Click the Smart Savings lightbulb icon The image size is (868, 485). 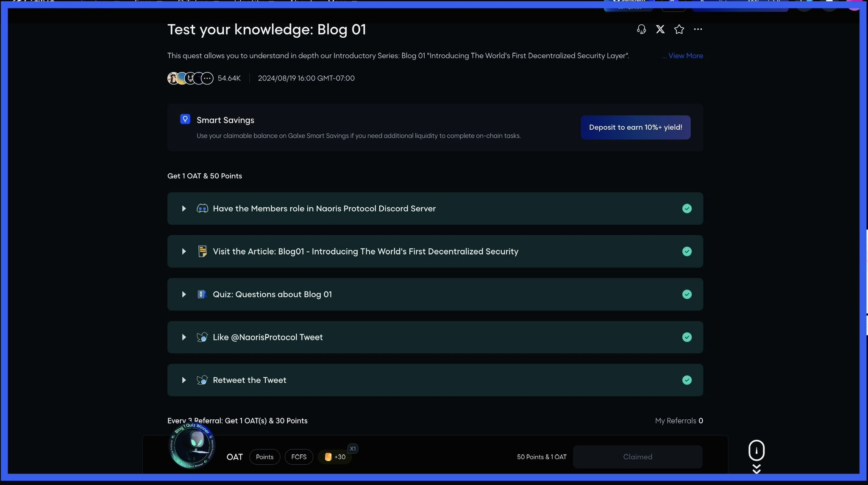185,119
